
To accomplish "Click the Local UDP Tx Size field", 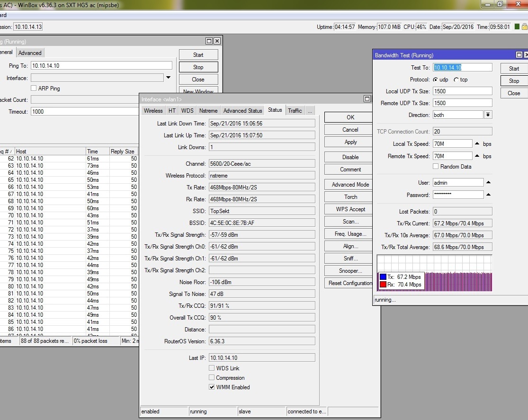I will coord(462,91).
